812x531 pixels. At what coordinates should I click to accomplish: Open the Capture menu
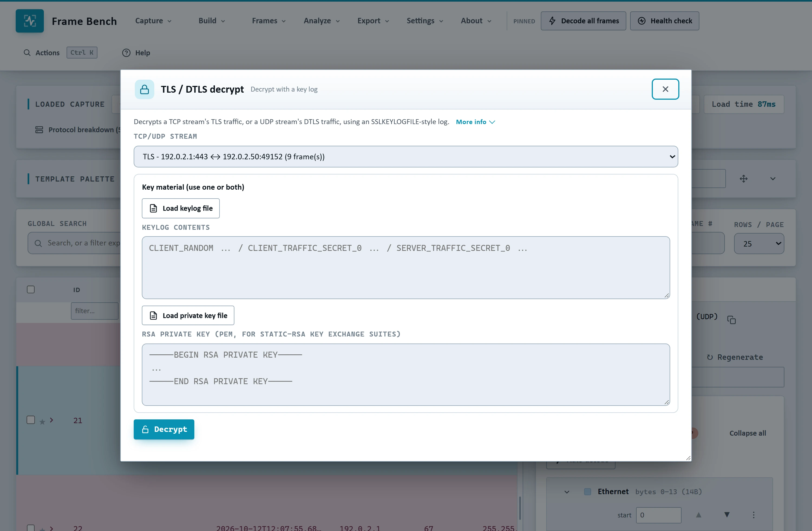coord(153,21)
